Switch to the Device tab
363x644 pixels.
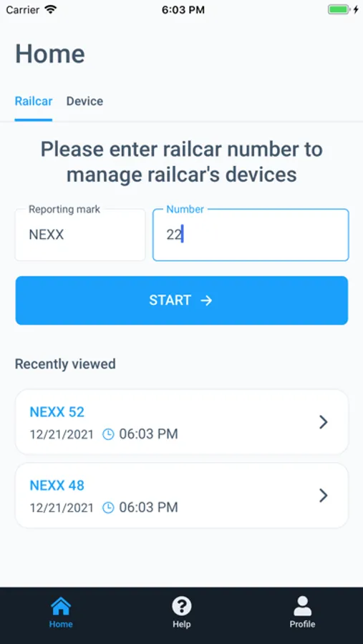(x=84, y=101)
